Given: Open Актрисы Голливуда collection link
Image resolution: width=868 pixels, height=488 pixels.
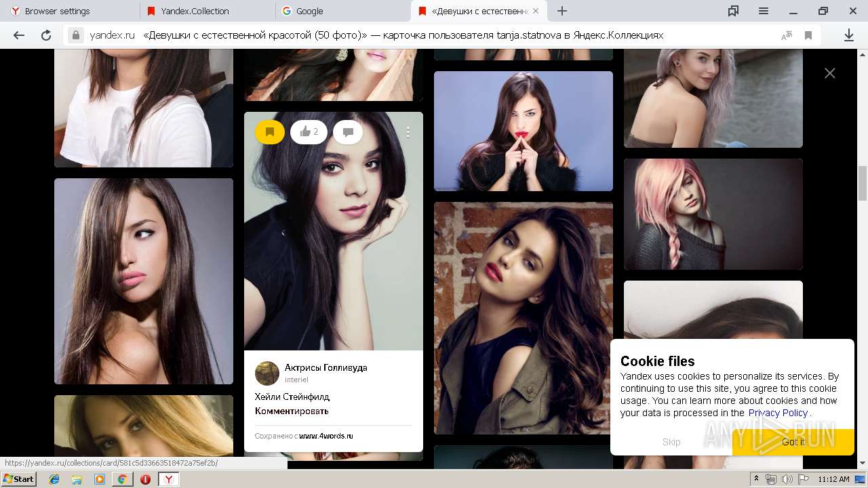Looking at the screenshot, I should pyautogui.click(x=326, y=367).
